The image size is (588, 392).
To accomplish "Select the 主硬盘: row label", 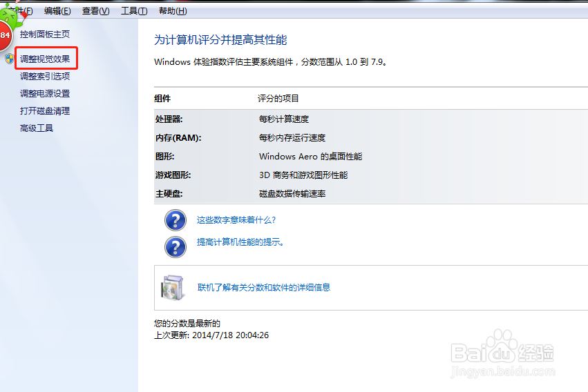I will pyautogui.click(x=169, y=194).
